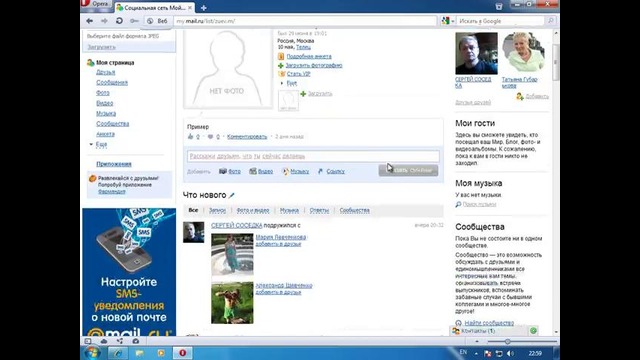Open a new tab with the plus button
This screenshot has height=360, width=640.
(204, 8)
